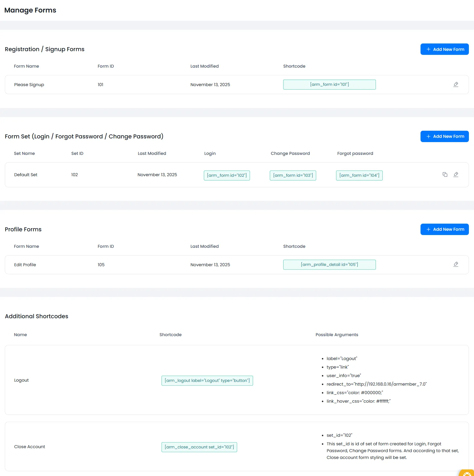Copy shortcode for form id 101
Screen dimensions: 474x476
point(329,84)
